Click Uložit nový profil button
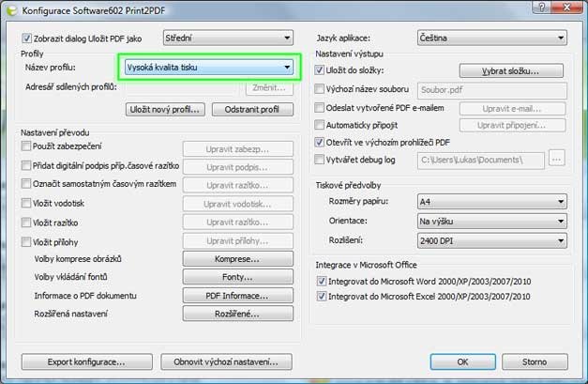 (x=164, y=110)
